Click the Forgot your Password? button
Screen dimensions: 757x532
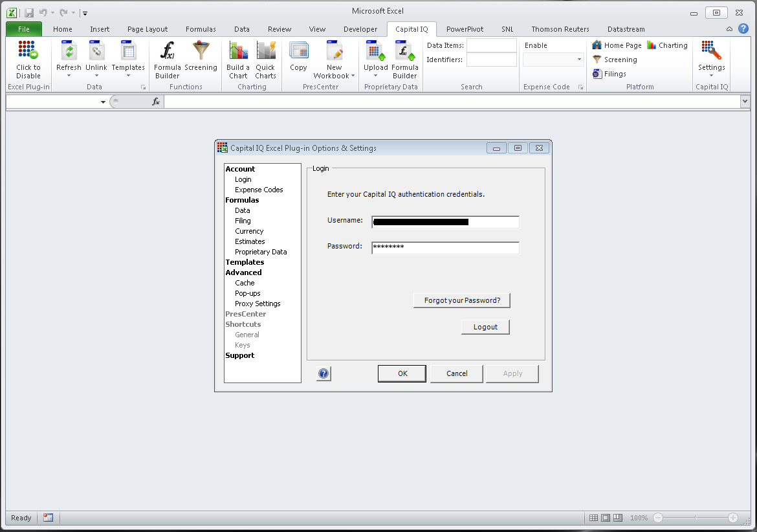click(462, 300)
